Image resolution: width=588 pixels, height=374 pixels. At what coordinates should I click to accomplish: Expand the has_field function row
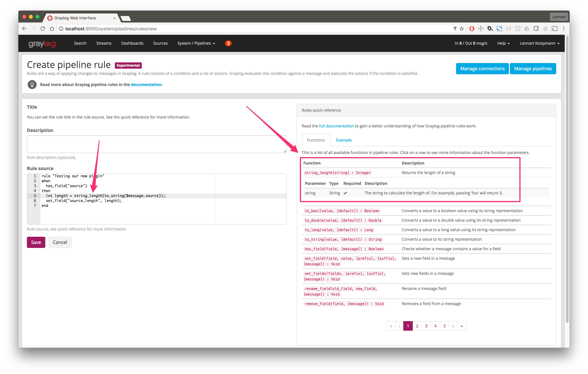pos(426,249)
